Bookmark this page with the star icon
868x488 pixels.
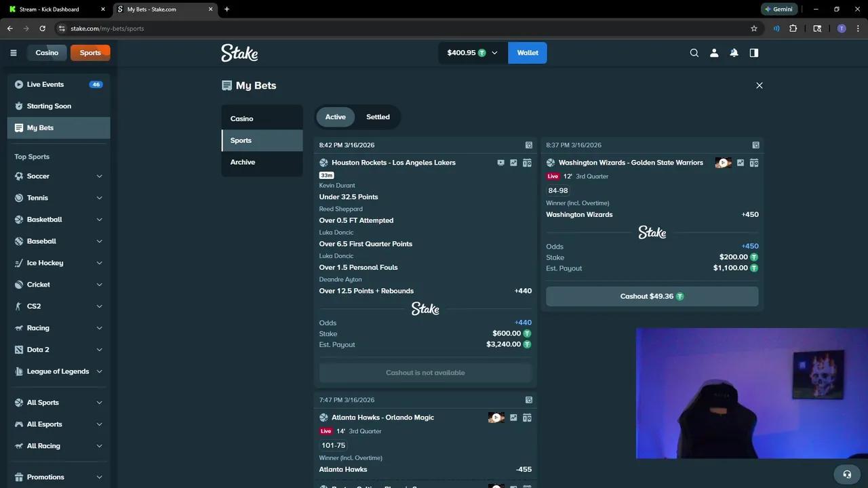coord(754,28)
